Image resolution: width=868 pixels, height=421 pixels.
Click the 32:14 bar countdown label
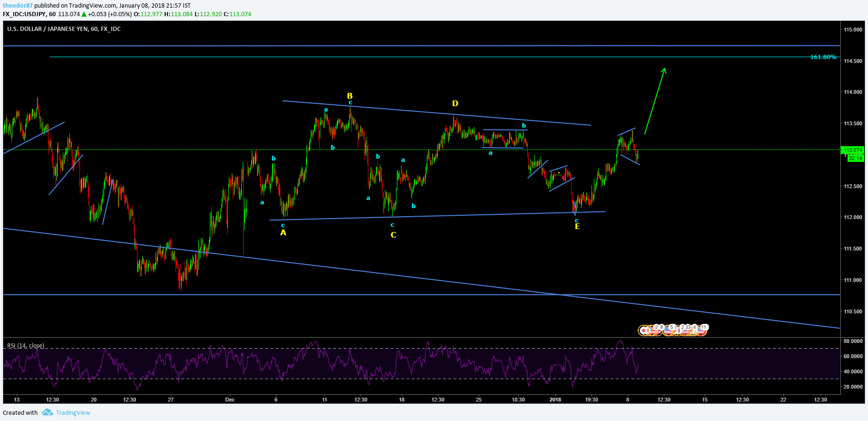click(x=855, y=158)
